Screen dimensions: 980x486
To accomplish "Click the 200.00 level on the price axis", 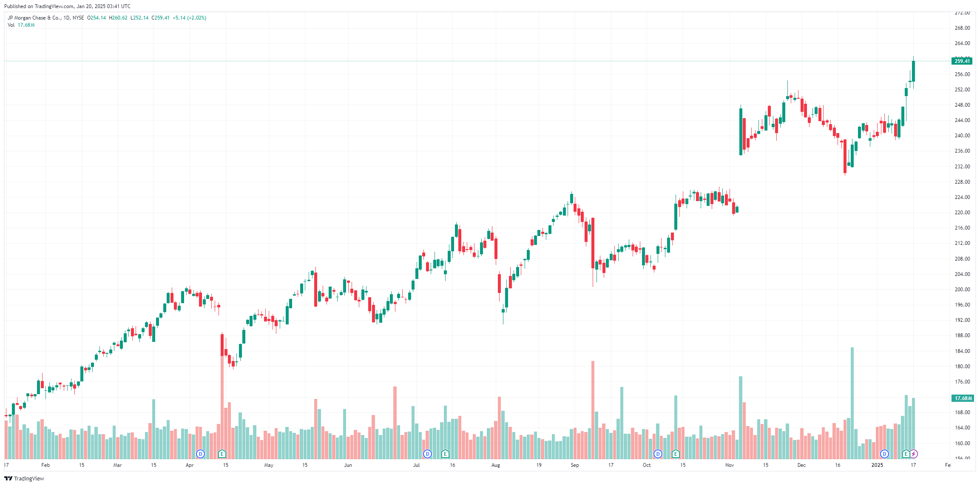I will [963, 290].
